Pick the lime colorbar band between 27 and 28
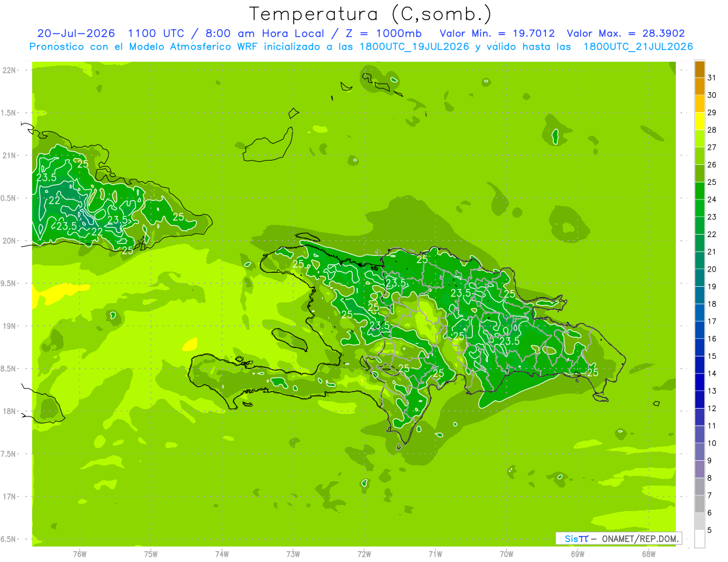This screenshot has width=728, height=562. pos(699,139)
